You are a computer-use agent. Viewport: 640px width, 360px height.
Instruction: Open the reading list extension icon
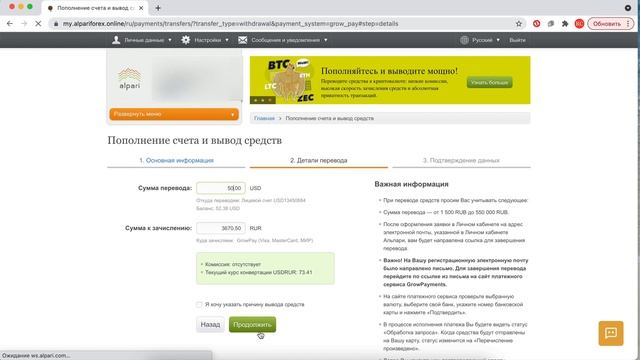pos(551,24)
